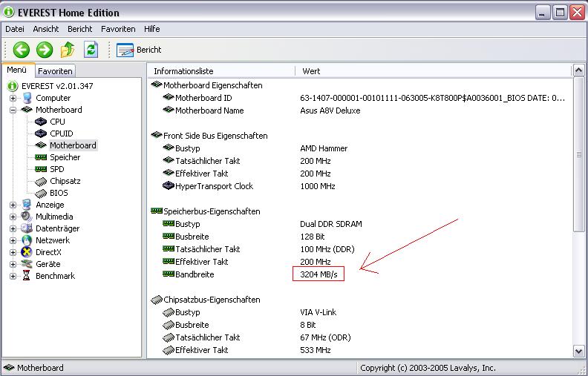Expand the Anzeige tree node
The width and height of the screenshot is (588, 376).
(x=13, y=205)
